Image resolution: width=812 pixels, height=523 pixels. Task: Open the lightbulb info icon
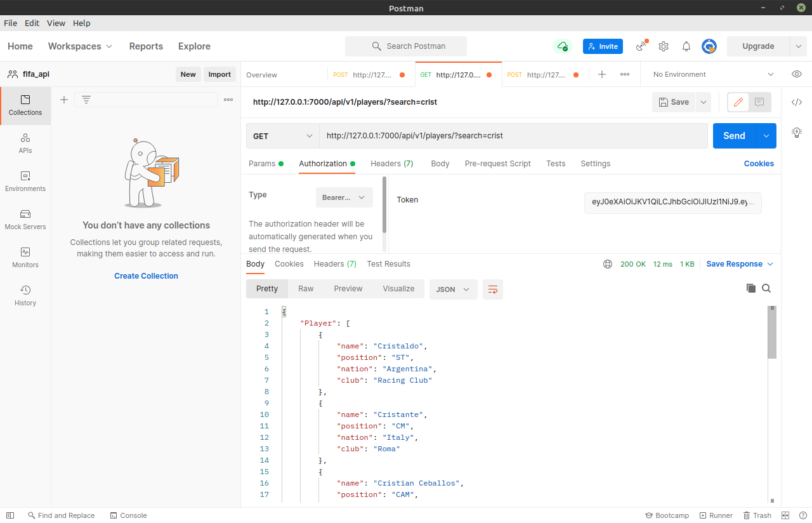point(797,133)
